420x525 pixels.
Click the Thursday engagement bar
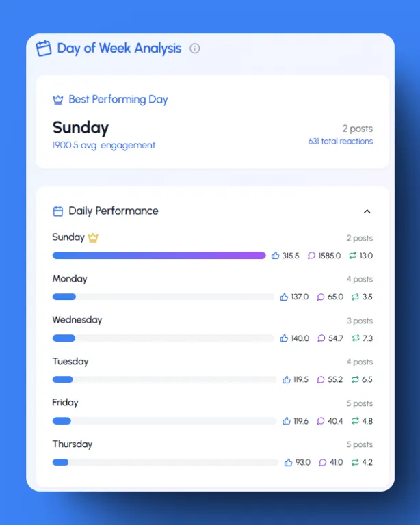pos(166,463)
